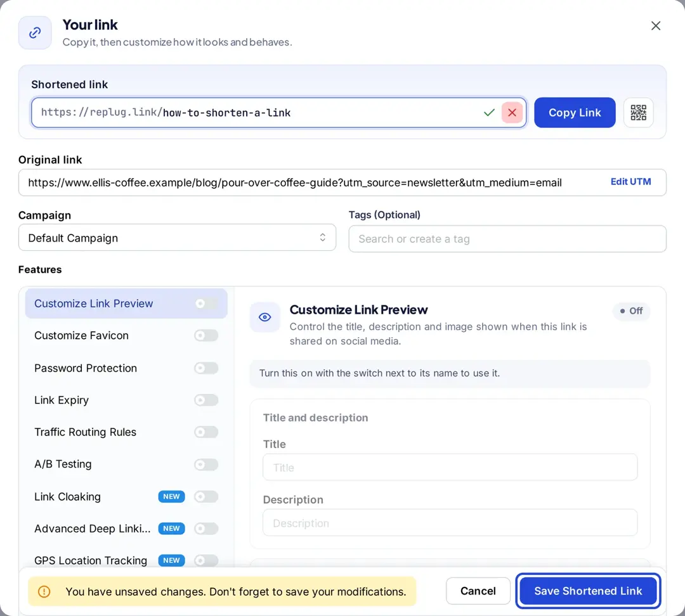Close the Your link dialog

click(x=655, y=26)
